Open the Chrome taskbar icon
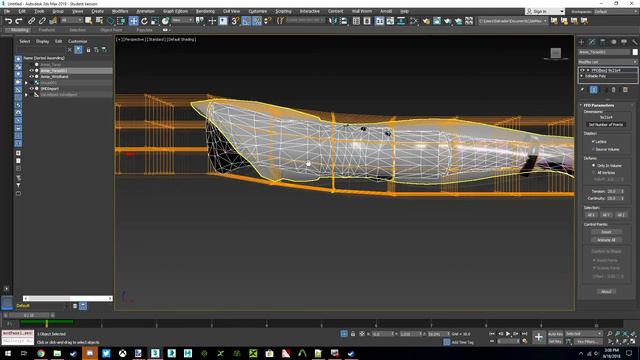 tap(41, 353)
